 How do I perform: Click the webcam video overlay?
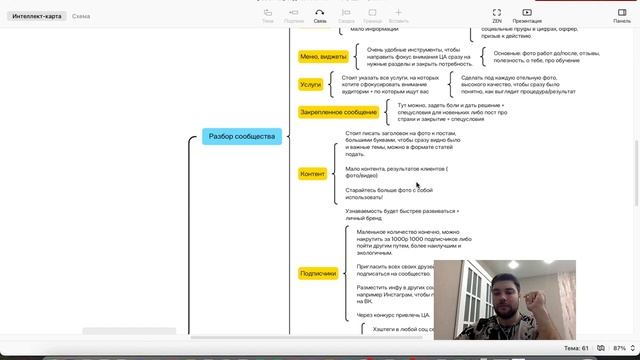[x=504, y=300]
